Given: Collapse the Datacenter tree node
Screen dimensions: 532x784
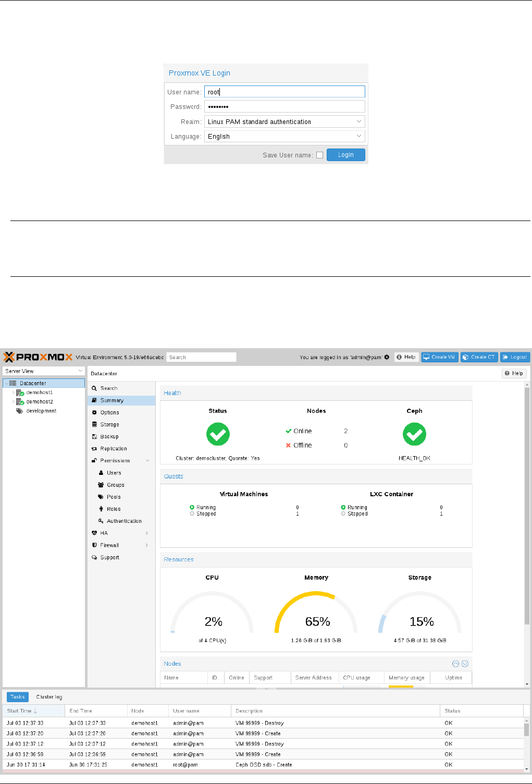Looking at the screenshot, I should click(6, 383).
